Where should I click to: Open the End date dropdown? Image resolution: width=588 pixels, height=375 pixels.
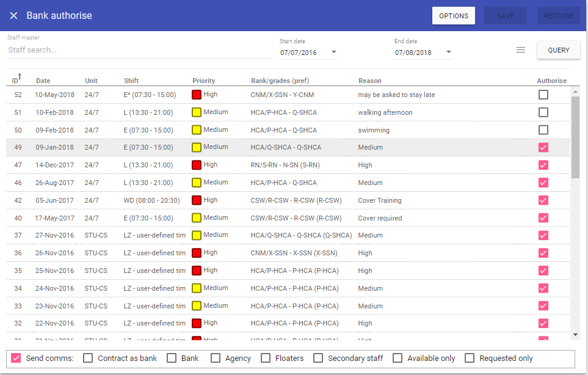point(449,52)
